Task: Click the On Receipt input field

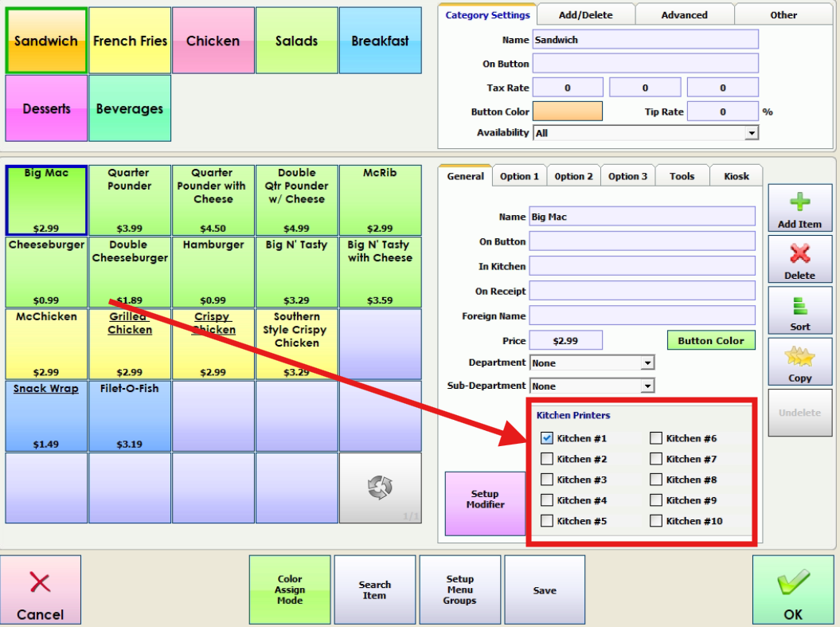Action: (x=643, y=291)
